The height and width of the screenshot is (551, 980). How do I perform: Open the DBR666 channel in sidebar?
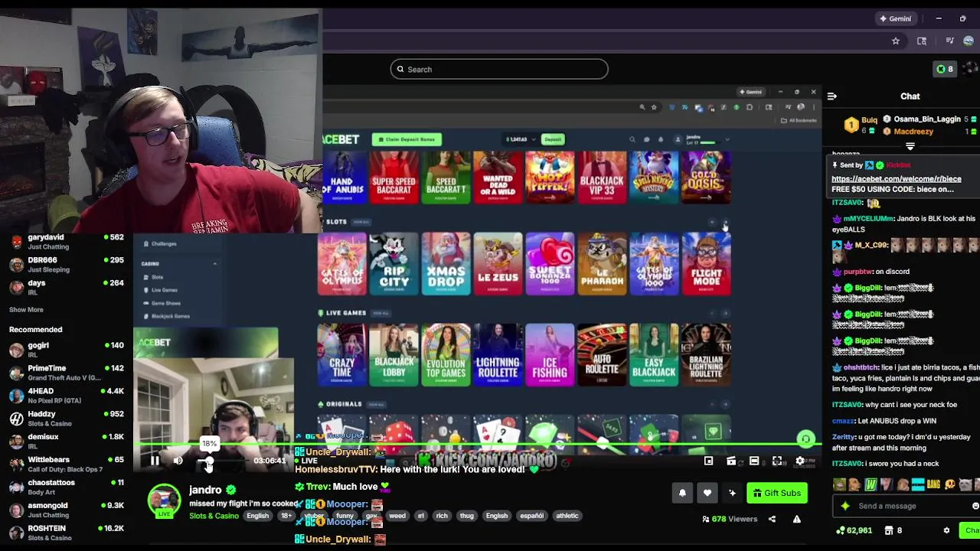67,265
